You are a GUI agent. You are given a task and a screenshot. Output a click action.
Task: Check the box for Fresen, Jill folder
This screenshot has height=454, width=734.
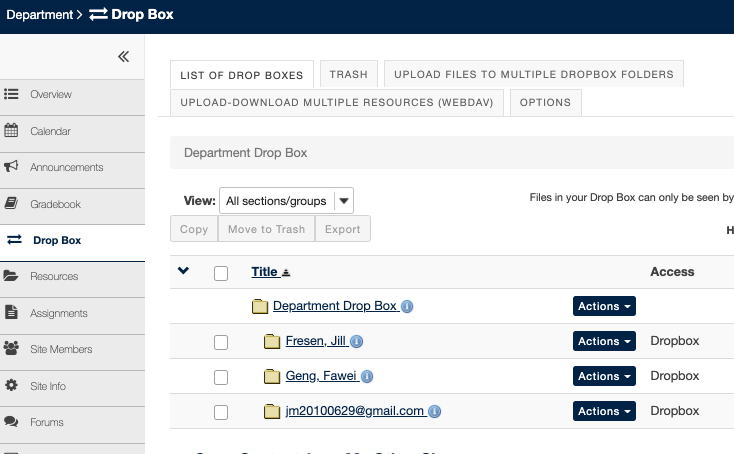[221, 342]
